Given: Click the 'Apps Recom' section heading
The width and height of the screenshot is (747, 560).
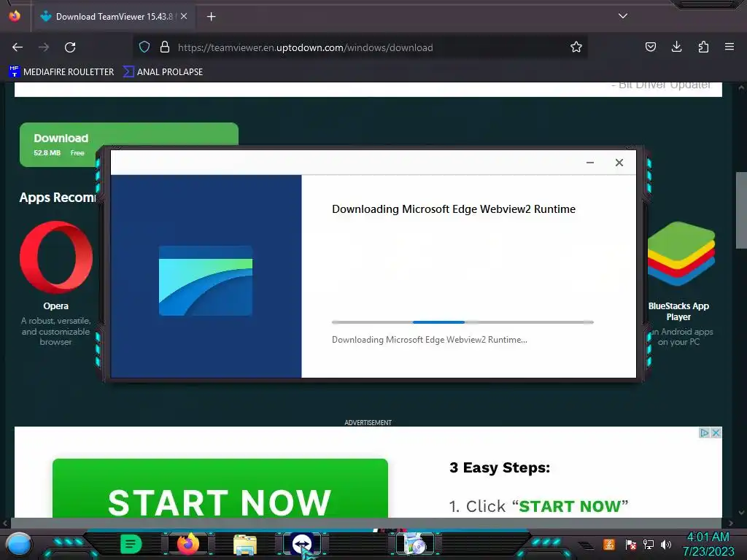Looking at the screenshot, I should coord(57,197).
